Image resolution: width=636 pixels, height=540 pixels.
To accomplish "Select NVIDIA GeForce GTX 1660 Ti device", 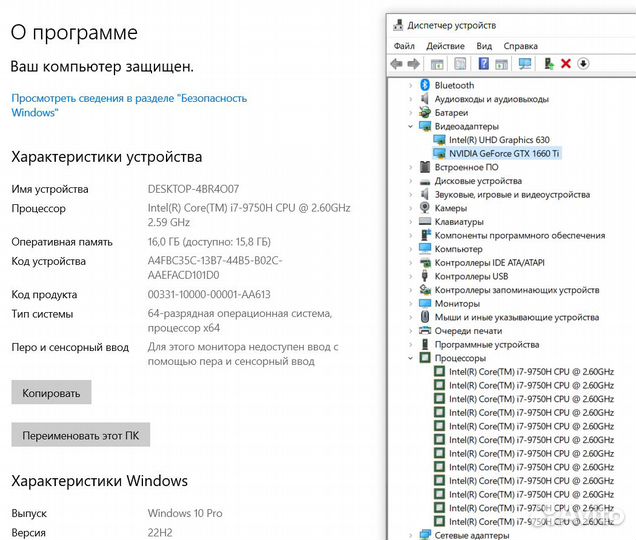I will tap(504, 153).
